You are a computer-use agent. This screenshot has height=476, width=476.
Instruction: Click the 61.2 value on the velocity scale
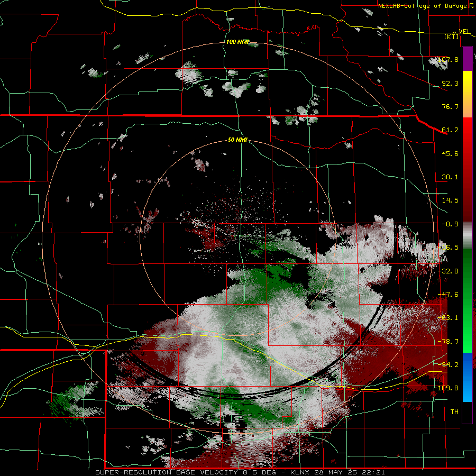(x=450, y=130)
